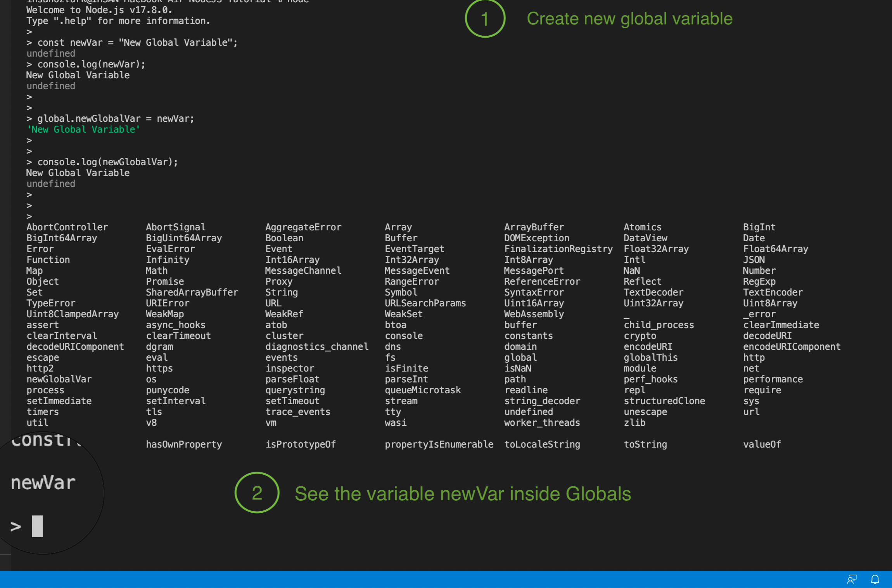Click 'MessageChannel' entry
Image resolution: width=892 pixels, height=588 pixels.
[x=303, y=271]
